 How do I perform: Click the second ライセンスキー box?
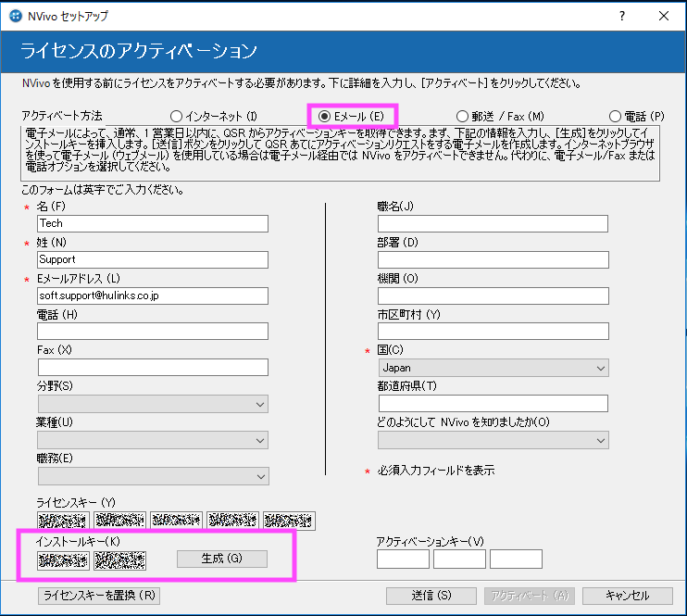coord(119,521)
